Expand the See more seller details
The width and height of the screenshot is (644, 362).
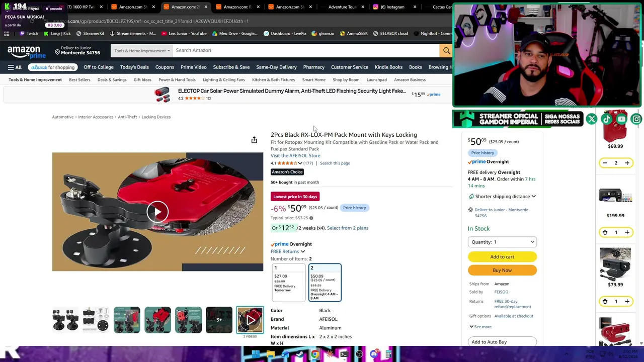(480, 327)
